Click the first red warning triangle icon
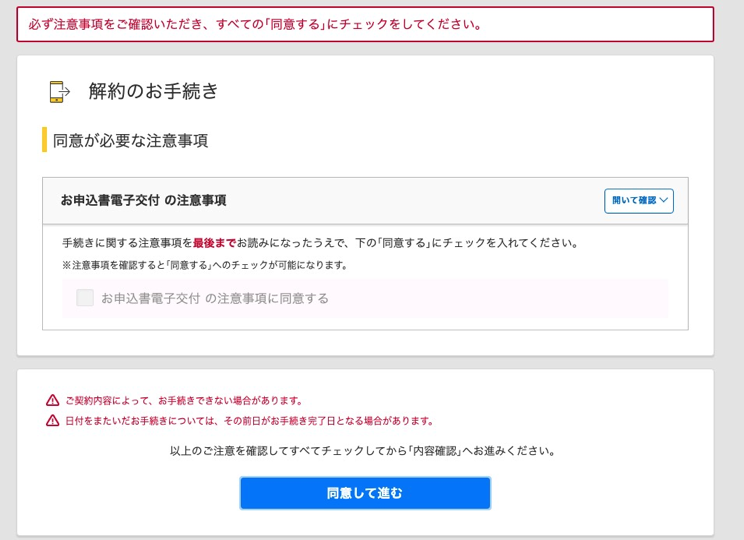This screenshot has height=540, width=744. tap(53, 400)
